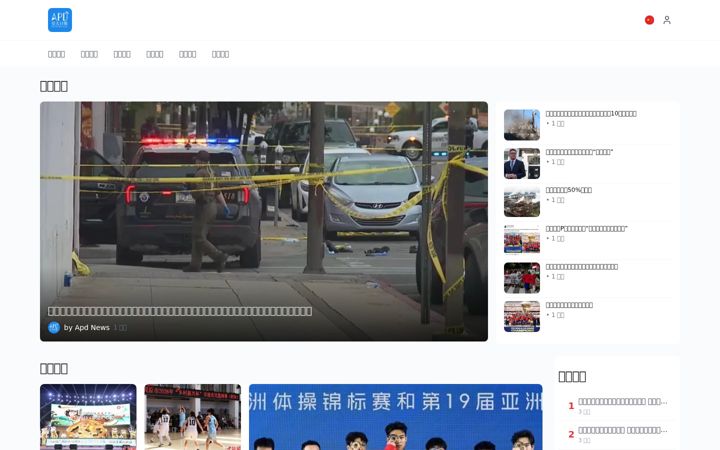Select the sixth item in the navigation menu

(220, 54)
